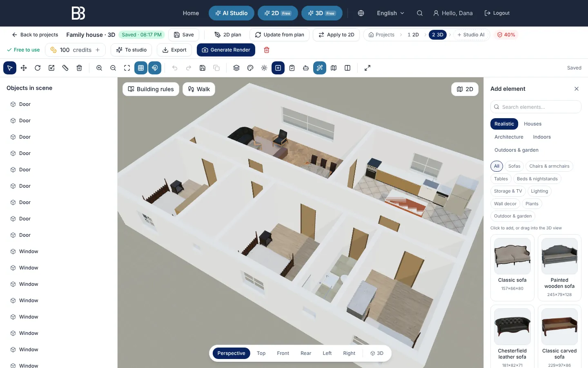This screenshot has height=368, width=588.
Task: Expand the 3D view to fullscreen
Action: [x=367, y=68]
